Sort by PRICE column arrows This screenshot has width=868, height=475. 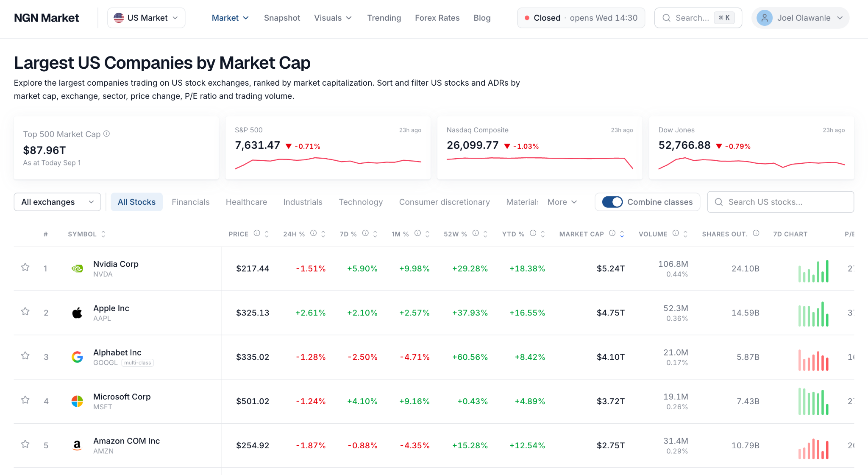[x=267, y=234]
